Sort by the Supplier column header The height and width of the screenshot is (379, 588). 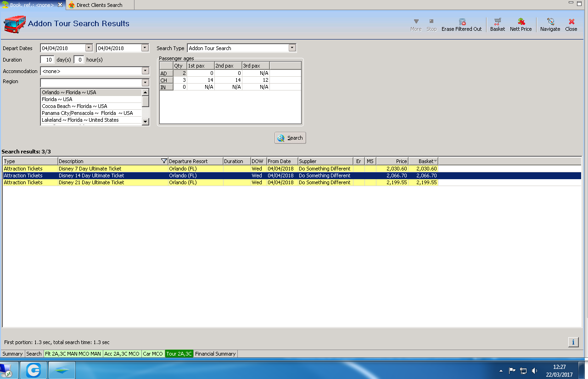point(325,161)
